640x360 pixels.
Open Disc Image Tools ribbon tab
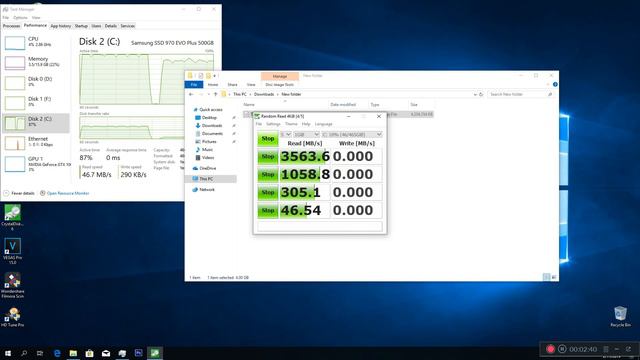pos(280,84)
